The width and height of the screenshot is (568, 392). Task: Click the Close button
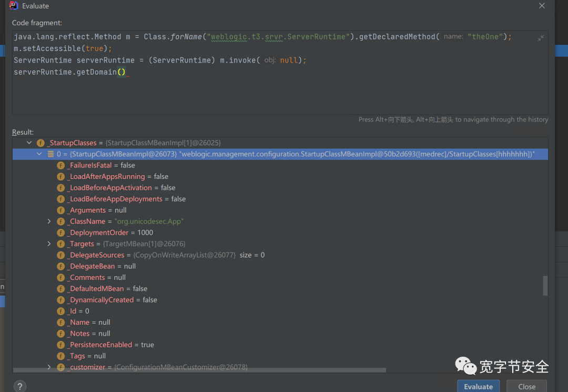coord(526,386)
